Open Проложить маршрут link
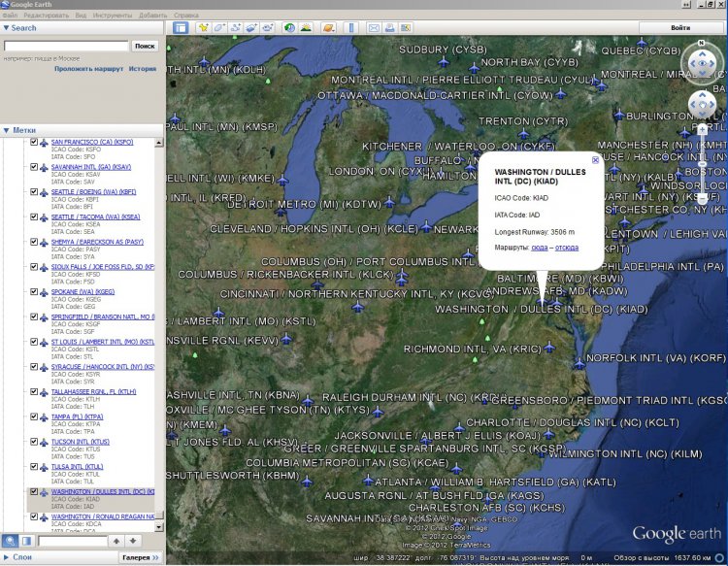Screen dimensions: 728x566 tap(88, 69)
